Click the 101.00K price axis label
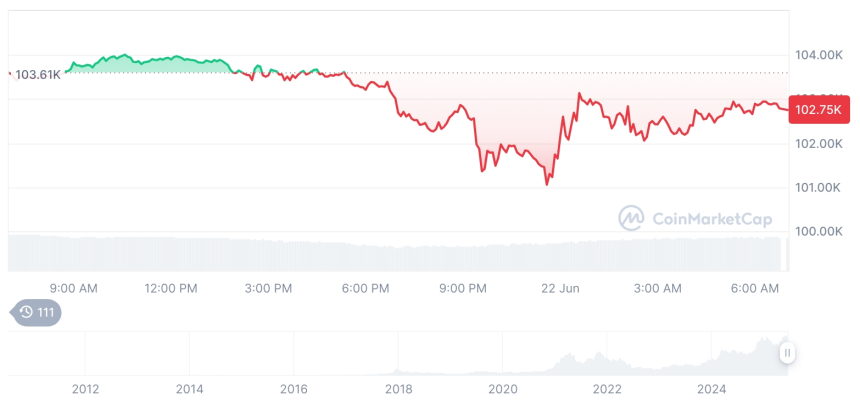 [818, 188]
